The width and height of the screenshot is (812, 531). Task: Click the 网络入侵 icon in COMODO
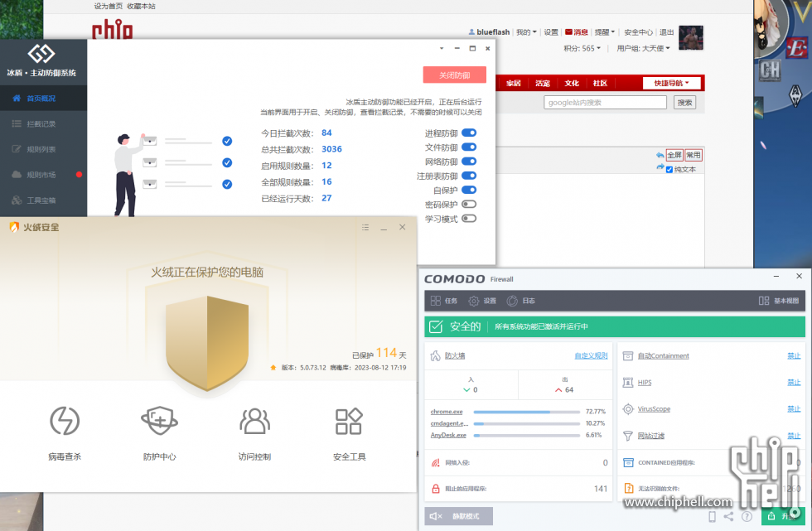click(x=436, y=463)
